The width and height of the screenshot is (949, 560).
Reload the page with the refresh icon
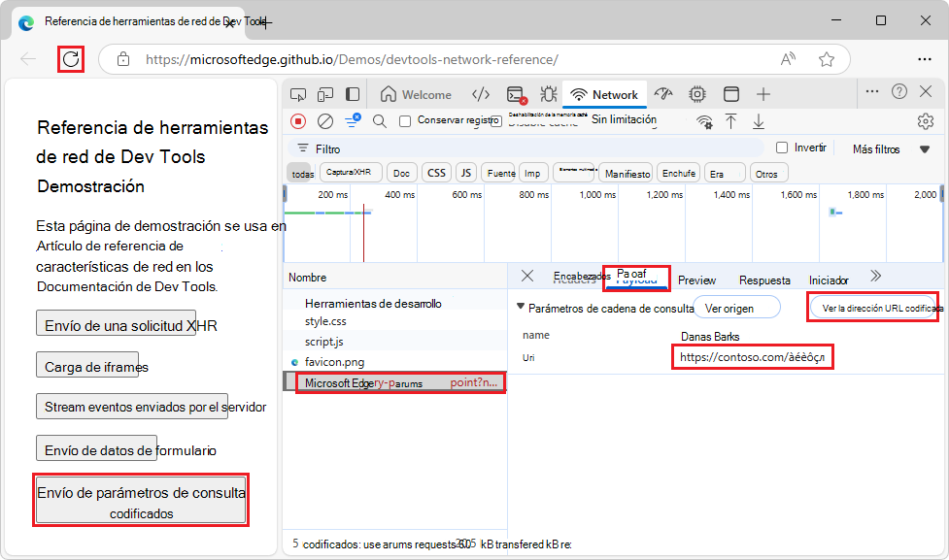point(71,59)
